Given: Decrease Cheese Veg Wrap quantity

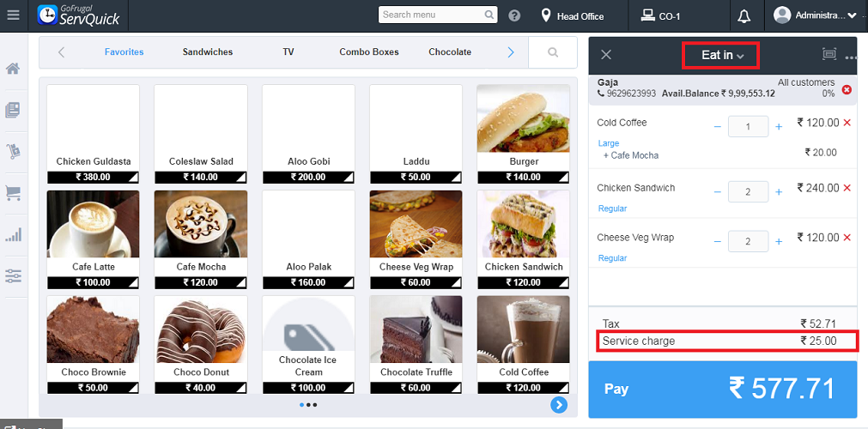Looking at the screenshot, I should pyautogui.click(x=718, y=241).
